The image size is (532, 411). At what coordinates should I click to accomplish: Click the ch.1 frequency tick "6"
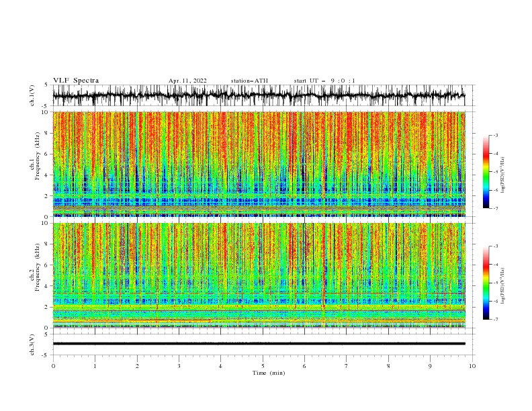coord(47,154)
